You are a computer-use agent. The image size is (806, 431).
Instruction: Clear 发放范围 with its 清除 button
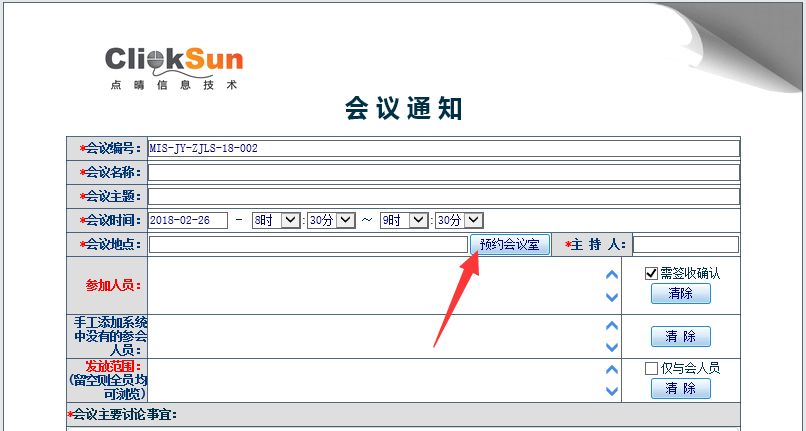[680, 388]
